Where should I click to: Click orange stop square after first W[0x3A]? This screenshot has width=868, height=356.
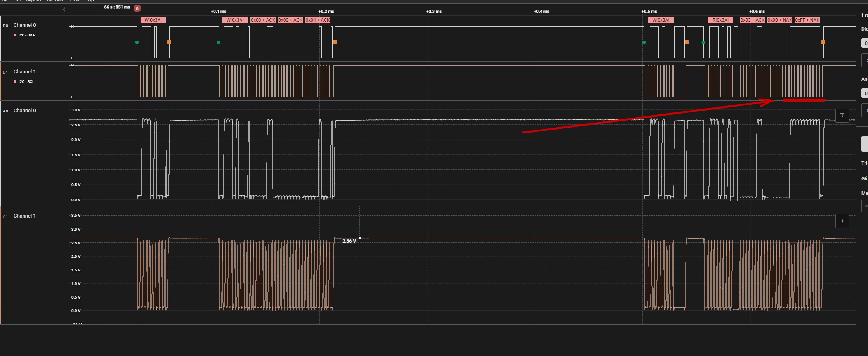coord(169,42)
